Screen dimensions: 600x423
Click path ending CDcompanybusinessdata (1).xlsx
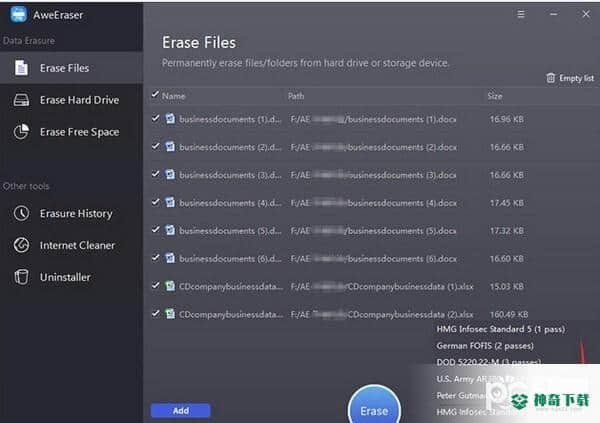coord(382,287)
